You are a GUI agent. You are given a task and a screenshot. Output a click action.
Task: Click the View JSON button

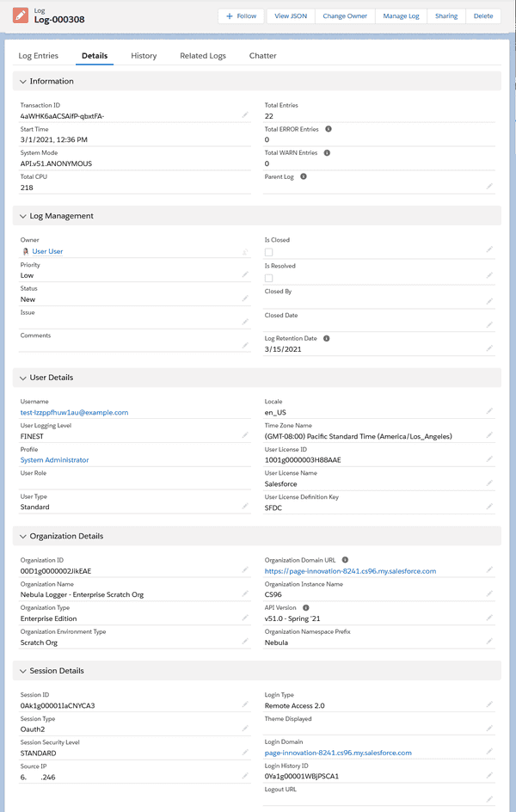(290, 15)
